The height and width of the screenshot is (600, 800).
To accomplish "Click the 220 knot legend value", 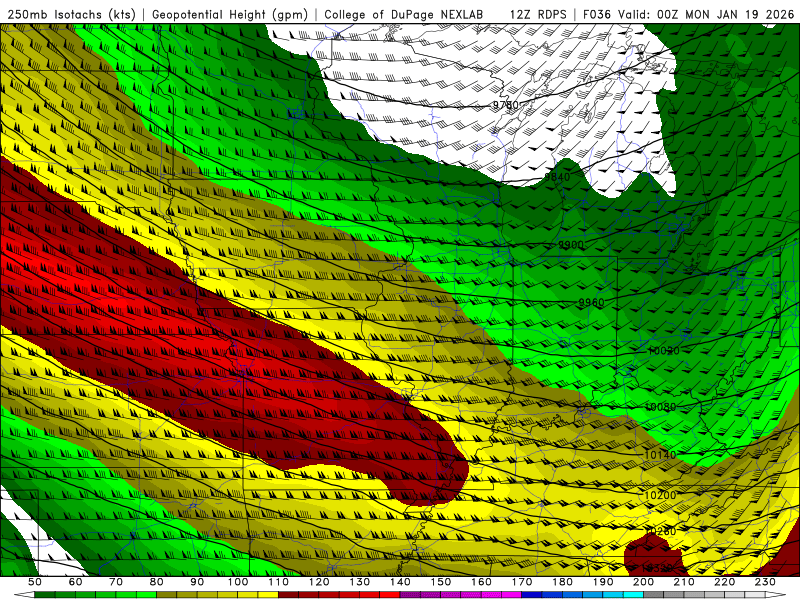I will (x=724, y=582).
